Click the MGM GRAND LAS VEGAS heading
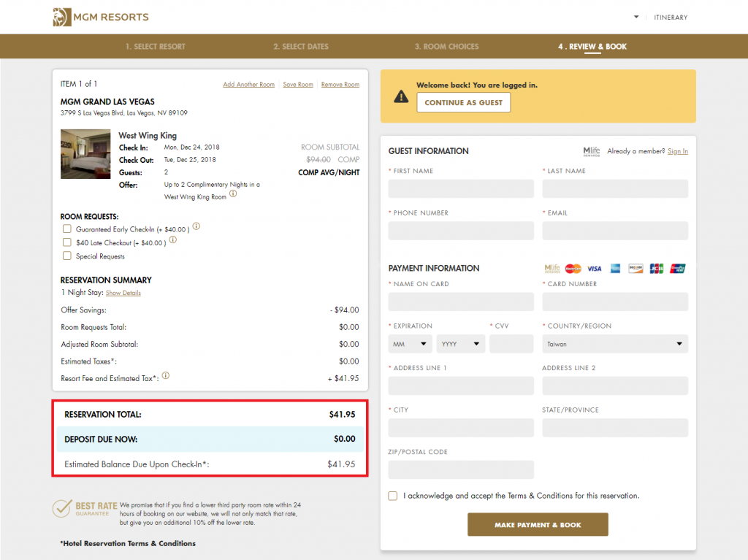Image resolution: width=748 pixels, height=560 pixels. click(x=107, y=102)
